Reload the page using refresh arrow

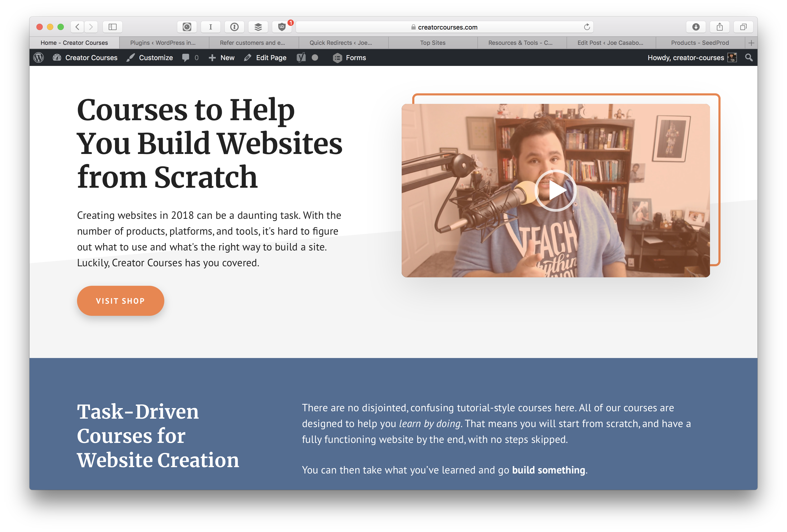pyautogui.click(x=587, y=27)
